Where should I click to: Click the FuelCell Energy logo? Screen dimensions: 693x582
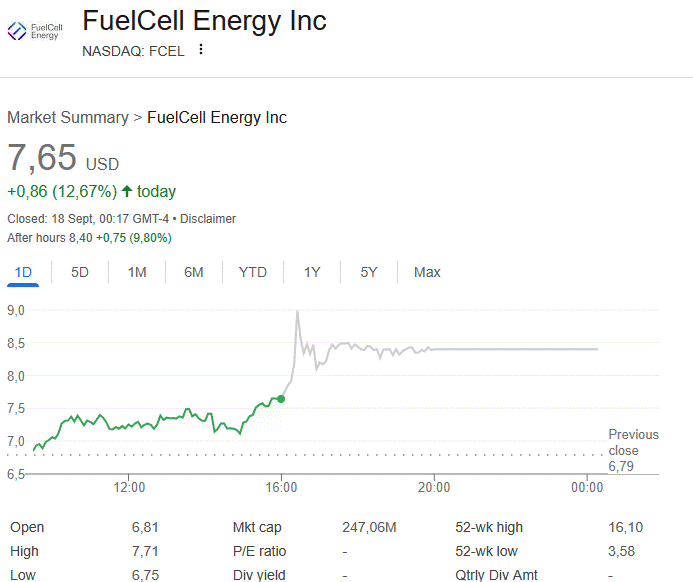(35, 31)
